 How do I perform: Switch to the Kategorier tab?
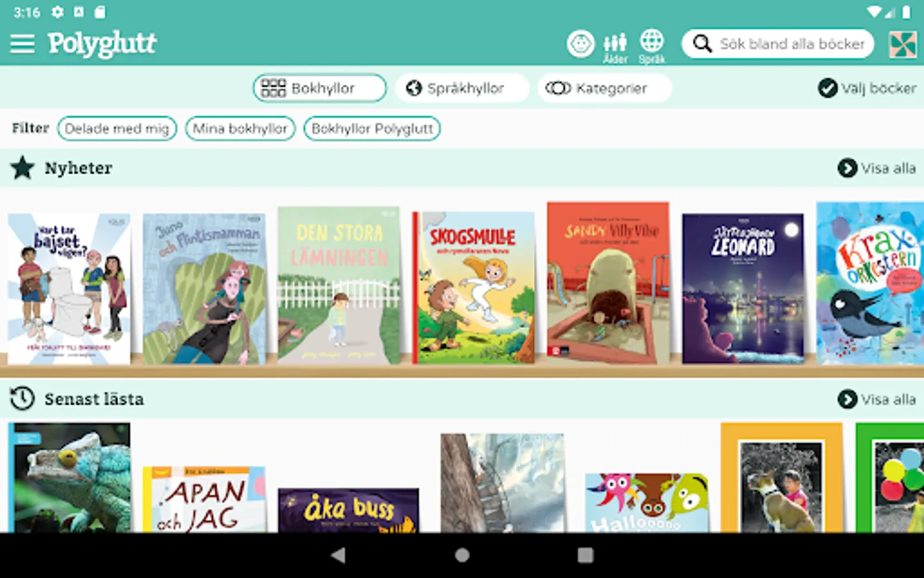(604, 88)
